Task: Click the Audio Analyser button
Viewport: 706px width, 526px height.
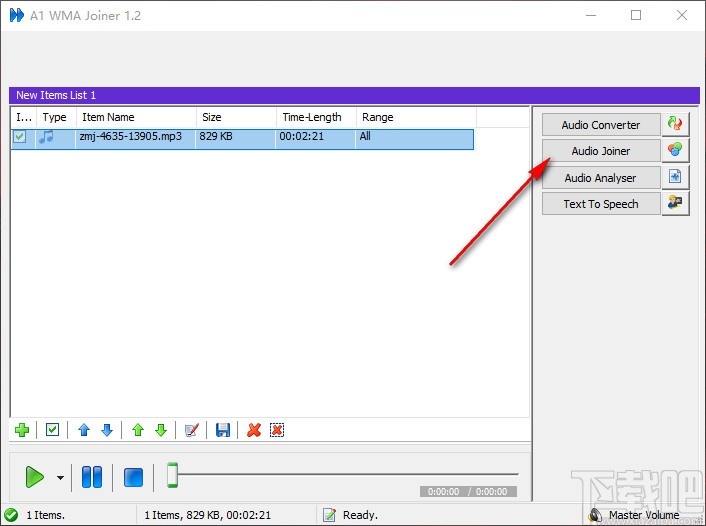Action: (x=601, y=178)
